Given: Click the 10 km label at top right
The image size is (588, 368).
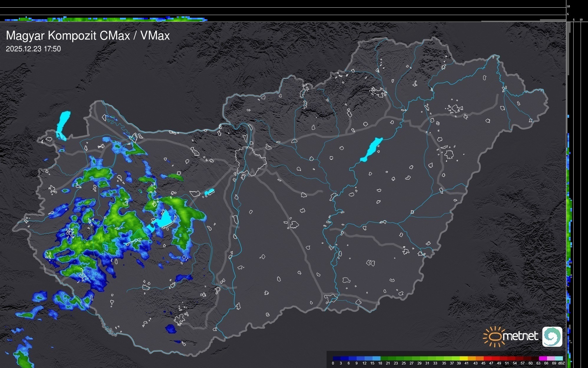Looking at the screenshot, I should tap(568, 6).
